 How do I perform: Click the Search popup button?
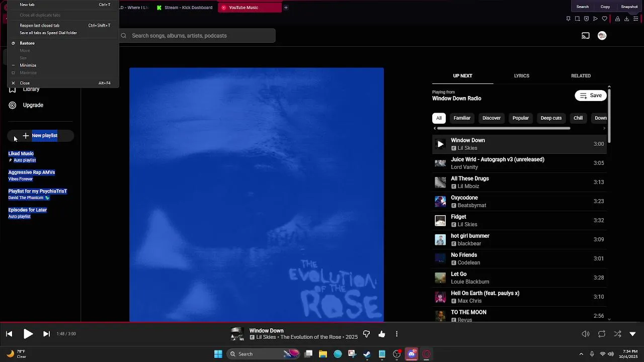point(583,7)
